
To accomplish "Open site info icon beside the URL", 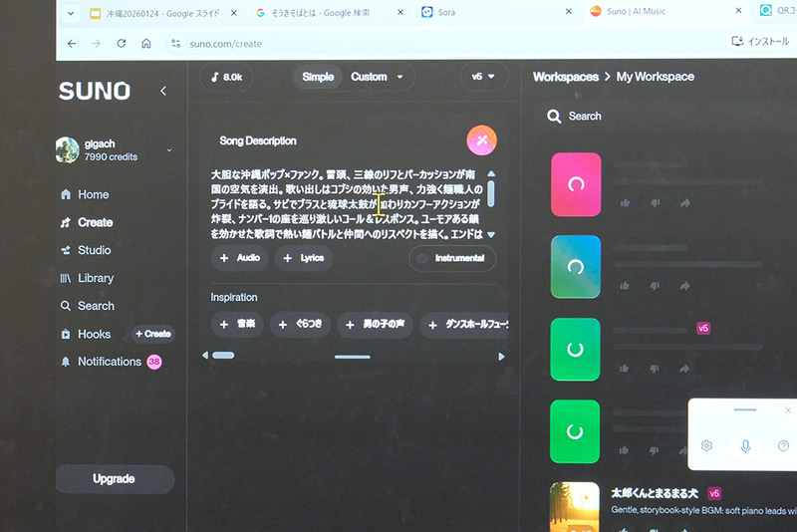I will pyautogui.click(x=176, y=44).
